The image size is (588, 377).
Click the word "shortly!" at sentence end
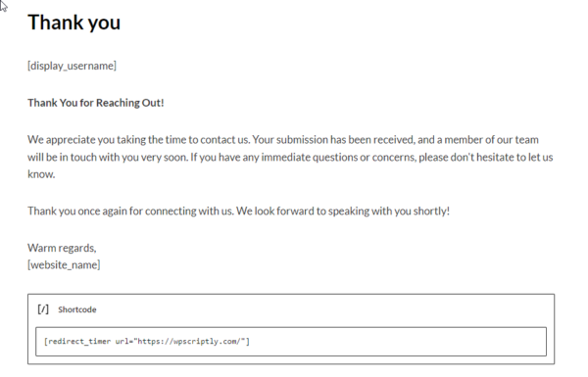click(431, 212)
